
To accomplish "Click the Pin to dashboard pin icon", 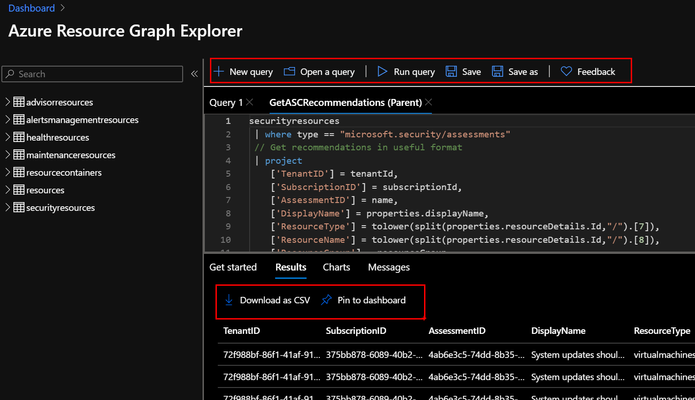I will 326,300.
